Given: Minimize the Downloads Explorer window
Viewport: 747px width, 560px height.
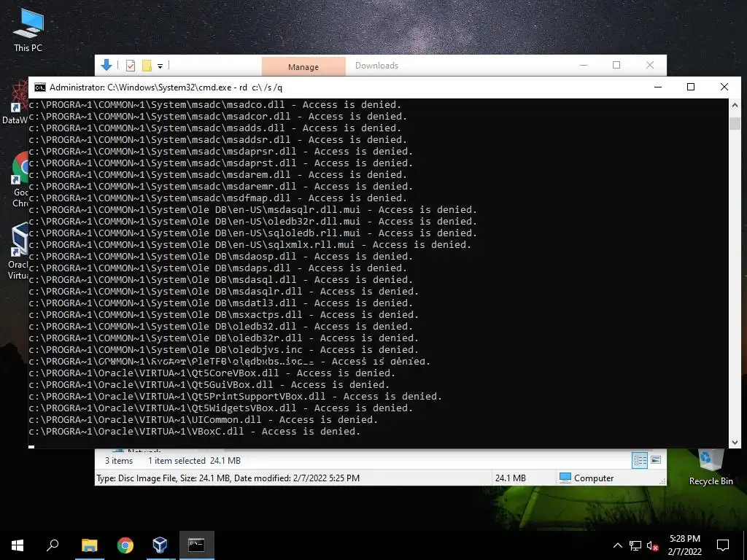Looking at the screenshot, I should pos(584,65).
